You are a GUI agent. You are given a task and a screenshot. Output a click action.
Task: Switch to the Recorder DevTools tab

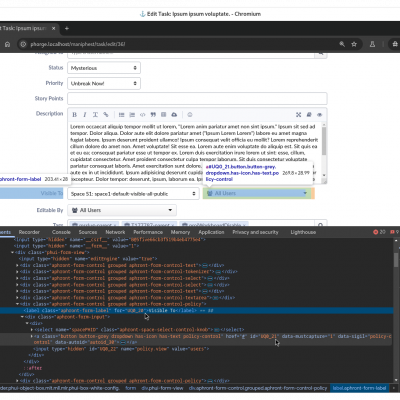(29, 232)
